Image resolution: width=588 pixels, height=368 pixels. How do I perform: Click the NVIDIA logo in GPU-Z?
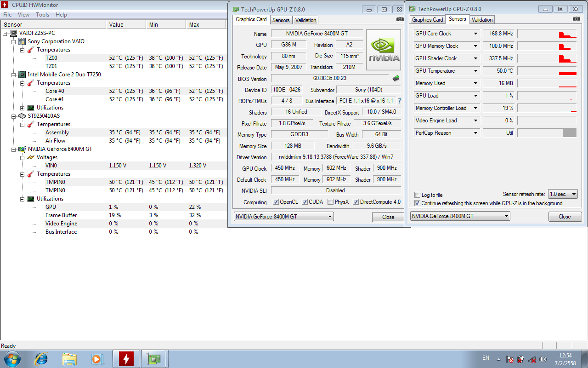[x=384, y=50]
